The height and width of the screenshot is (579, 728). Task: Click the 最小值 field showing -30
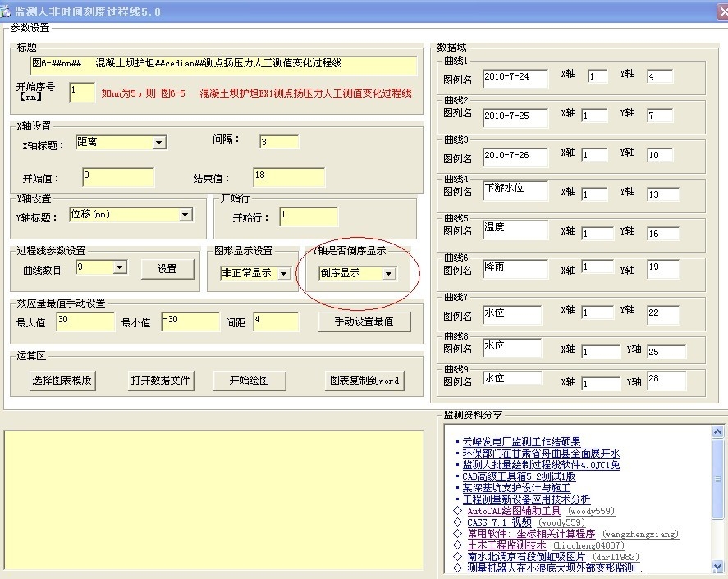190,321
